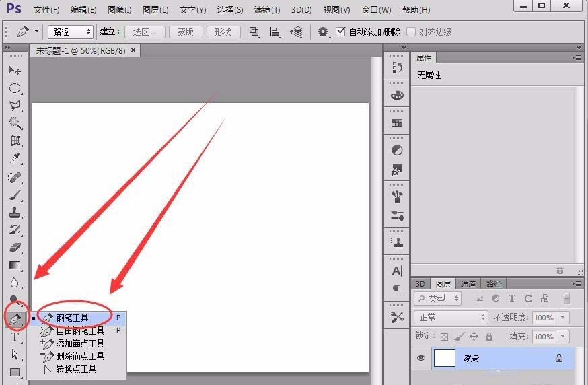Open the Character panel icon

pyautogui.click(x=397, y=271)
